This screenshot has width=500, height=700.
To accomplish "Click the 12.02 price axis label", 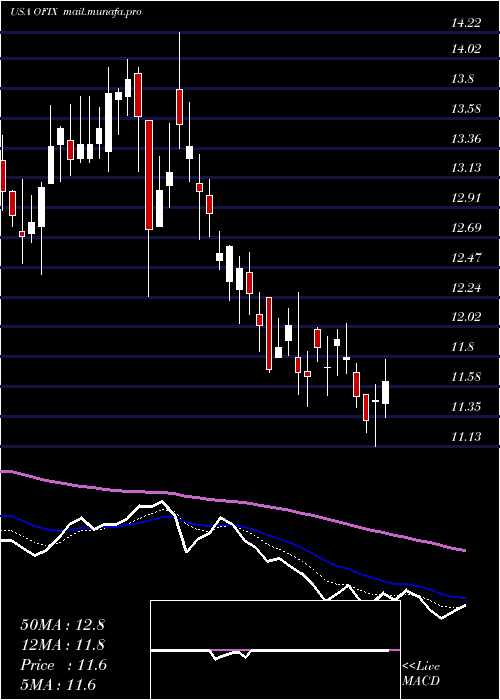I will click(466, 317).
